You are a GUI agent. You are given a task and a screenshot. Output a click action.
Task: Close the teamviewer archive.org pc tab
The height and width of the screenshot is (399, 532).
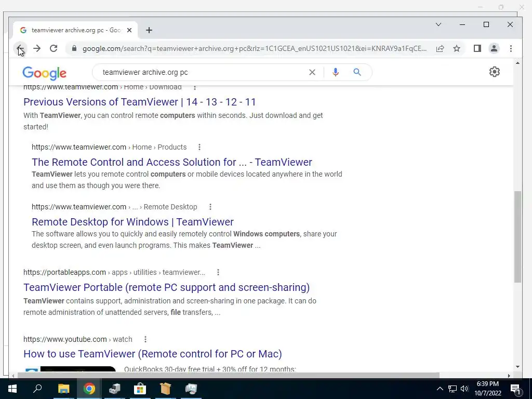pyautogui.click(x=129, y=30)
